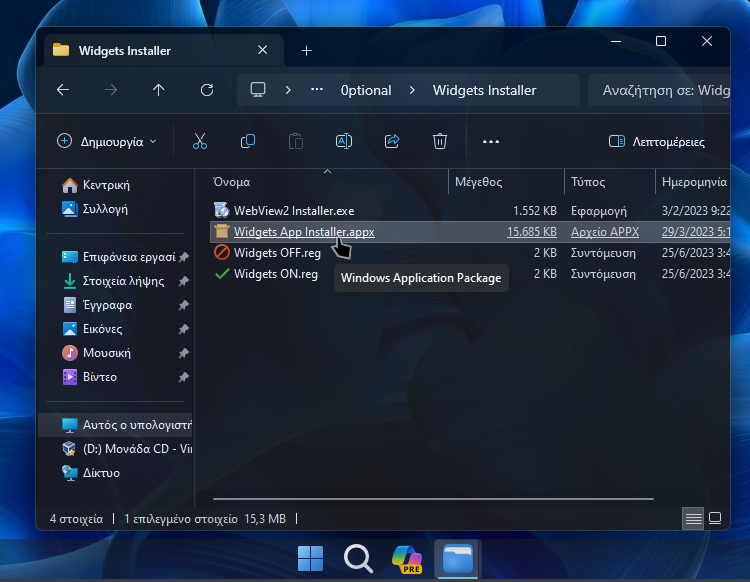Click the 1.552 KB size cell

[534, 211]
